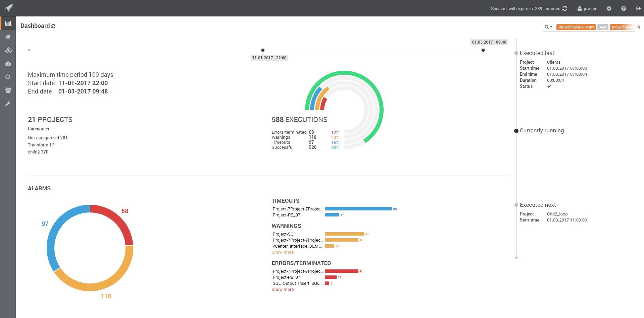
Task: Expand Errors/Terminated list with Show more
Action: pyautogui.click(x=283, y=290)
